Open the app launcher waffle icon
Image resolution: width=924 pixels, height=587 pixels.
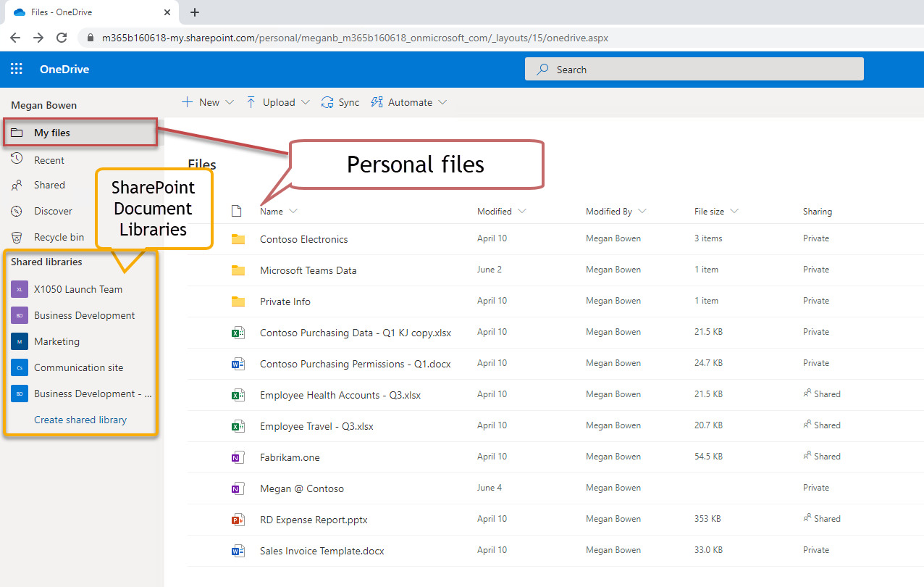(x=17, y=70)
